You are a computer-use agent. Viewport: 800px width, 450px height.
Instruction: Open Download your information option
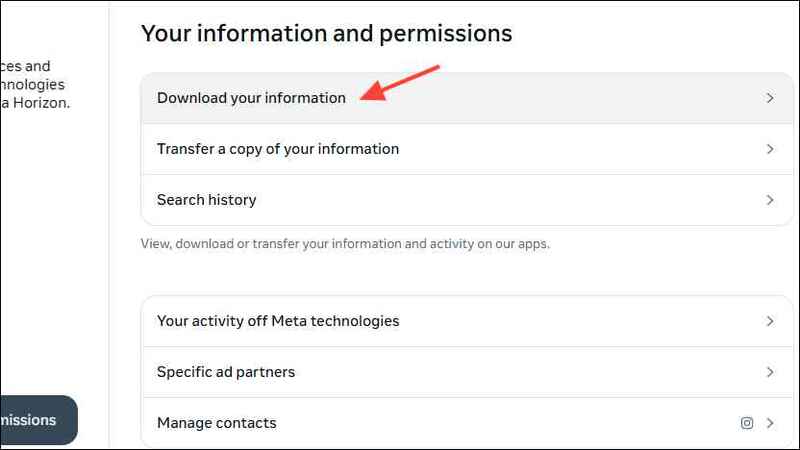tap(467, 98)
